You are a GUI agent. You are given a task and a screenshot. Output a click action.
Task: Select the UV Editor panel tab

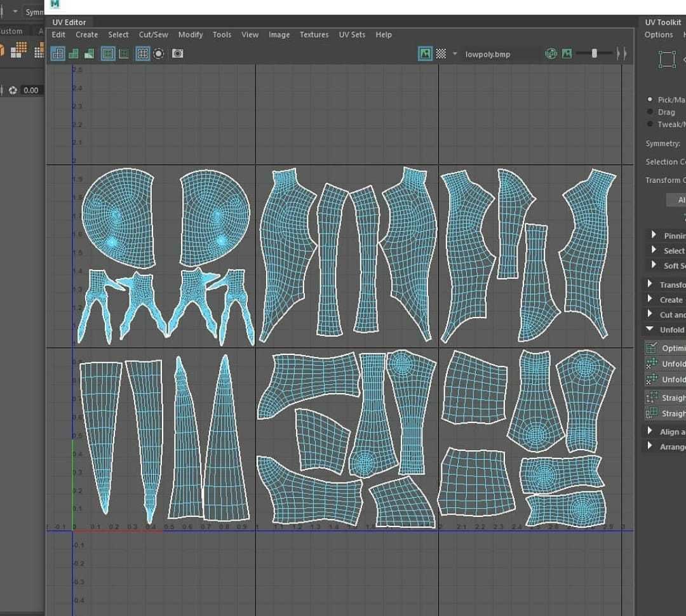[69, 22]
